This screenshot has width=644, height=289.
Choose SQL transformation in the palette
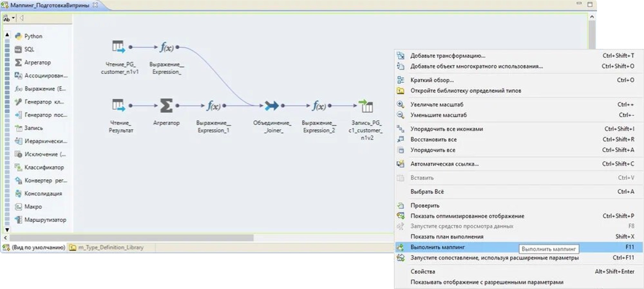pyautogui.click(x=29, y=49)
